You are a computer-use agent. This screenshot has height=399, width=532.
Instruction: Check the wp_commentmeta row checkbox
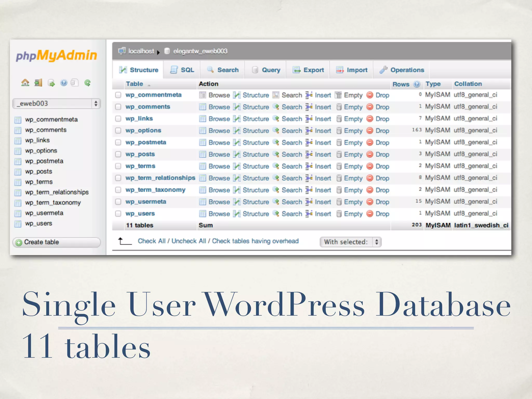pyautogui.click(x=118, y=95)
